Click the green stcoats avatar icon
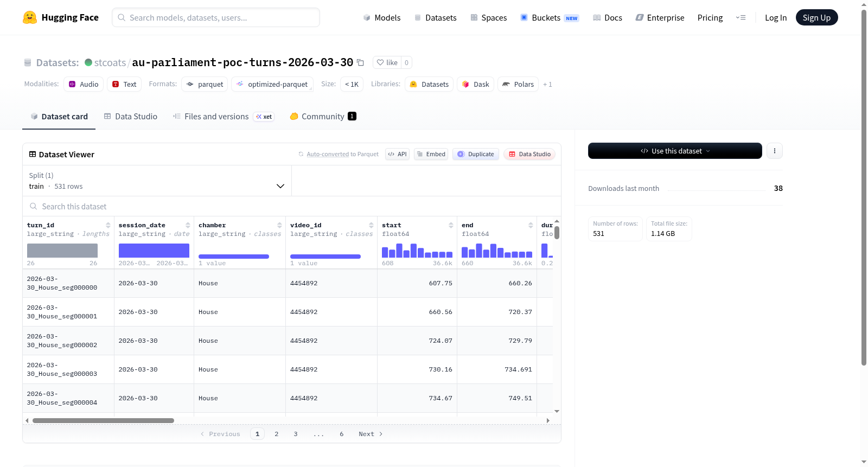The height and width of the screenshot is (467, 868). [x=88, y=62]
